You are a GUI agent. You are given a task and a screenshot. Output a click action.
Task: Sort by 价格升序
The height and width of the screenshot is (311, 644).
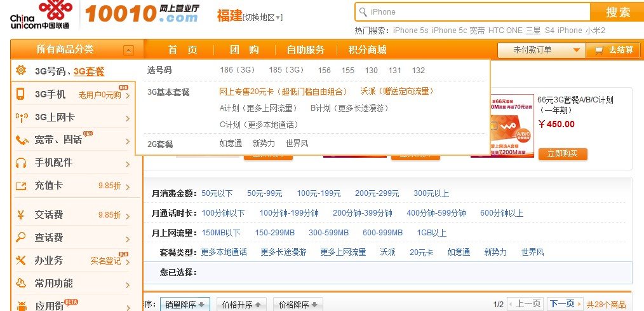[241, 305]
